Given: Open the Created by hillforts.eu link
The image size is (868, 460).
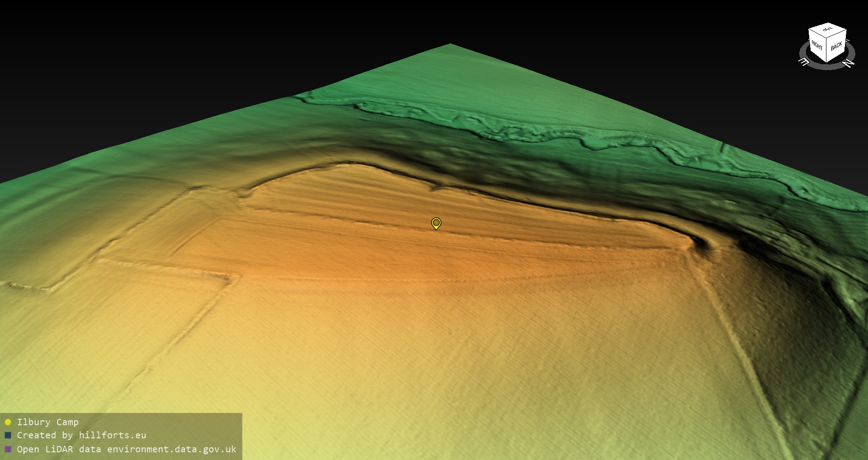Looking at the screenshot, I should (81, 436).
